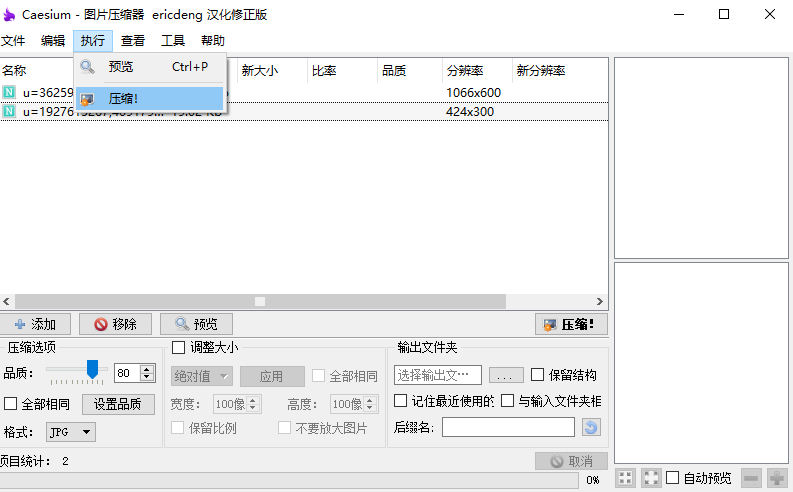Click file icon of row u=19276
This screenshot has height=492, width=793.
coord(9,111)
